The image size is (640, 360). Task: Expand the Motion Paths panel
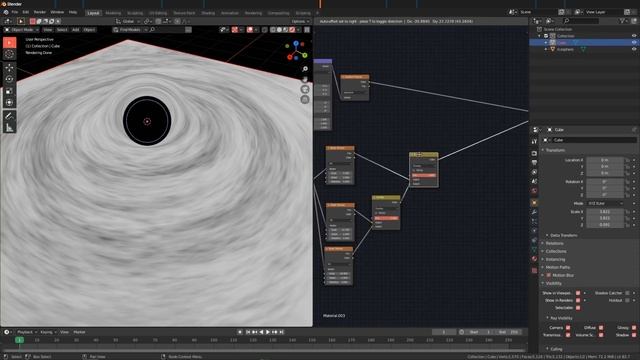(556, 267)
